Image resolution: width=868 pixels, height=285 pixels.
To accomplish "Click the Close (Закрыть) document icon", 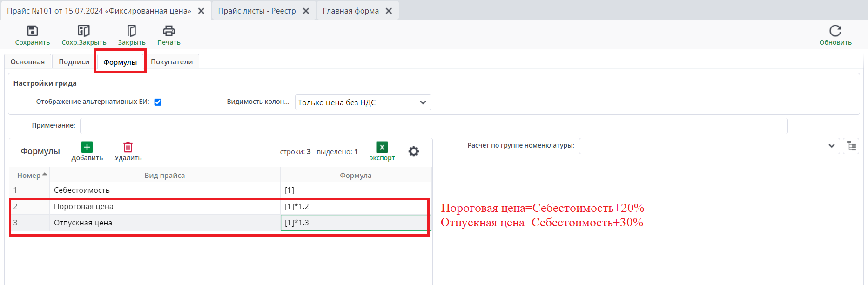I will pyautogui.click(x=132, y=31).
